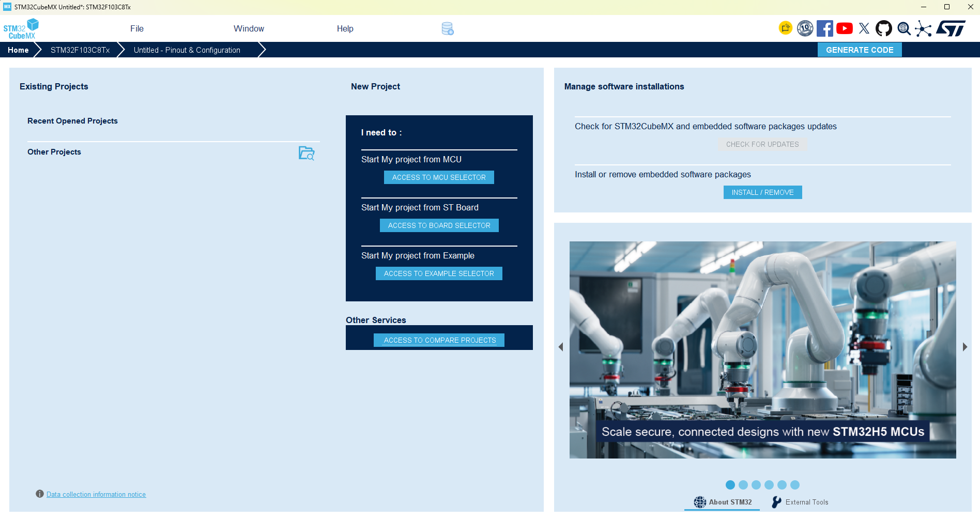Open the Help menu
This screenshot has height=519, width=980.
[345, 29]
